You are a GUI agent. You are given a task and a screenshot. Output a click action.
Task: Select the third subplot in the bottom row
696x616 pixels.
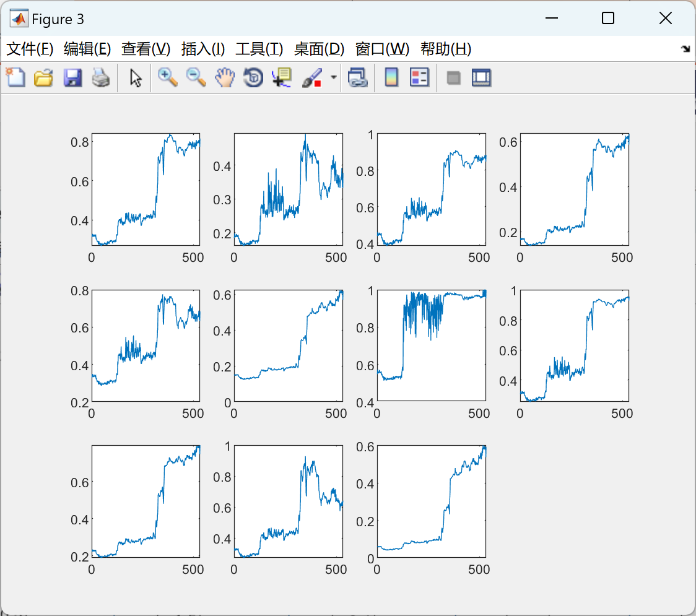(432, 501)
